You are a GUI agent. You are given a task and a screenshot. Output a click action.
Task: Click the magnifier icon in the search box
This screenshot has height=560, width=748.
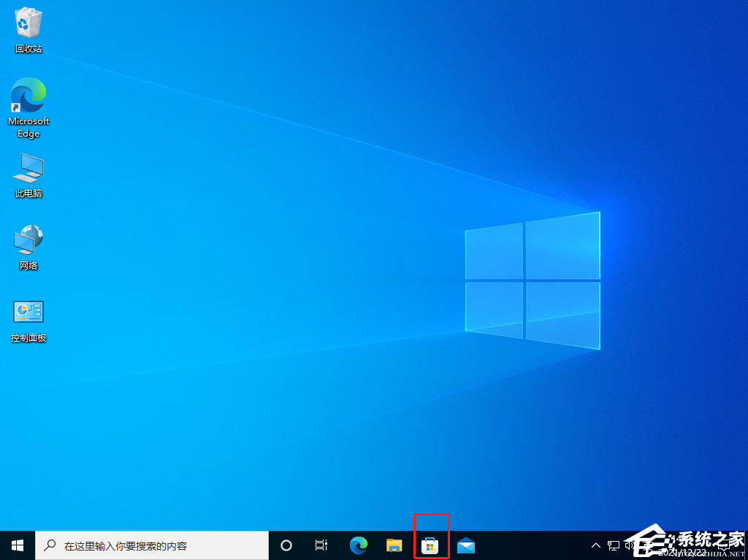pyautogui.click(x=50, y=545)
